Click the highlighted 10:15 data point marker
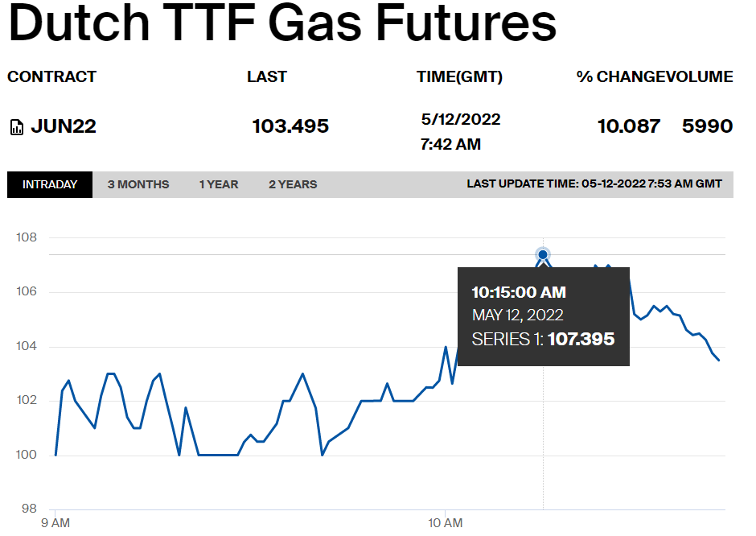Screen dimensions: 756x536 [543, 255]
